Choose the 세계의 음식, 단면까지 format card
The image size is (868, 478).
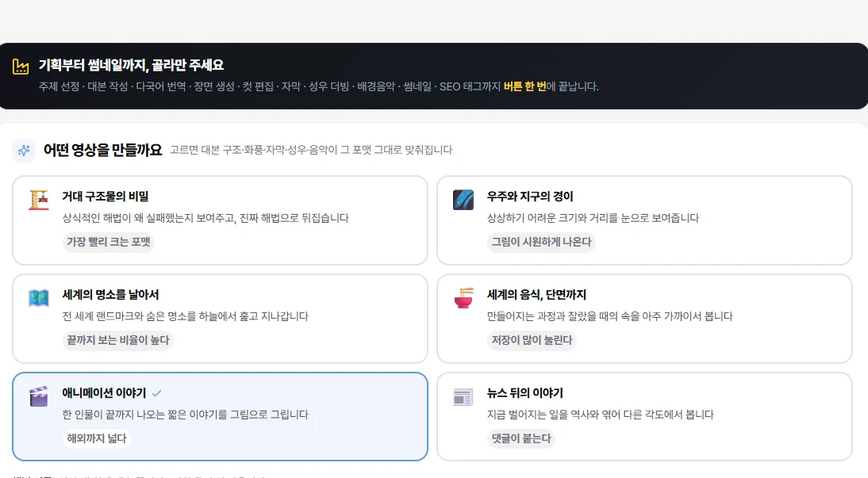pos(644,319)
